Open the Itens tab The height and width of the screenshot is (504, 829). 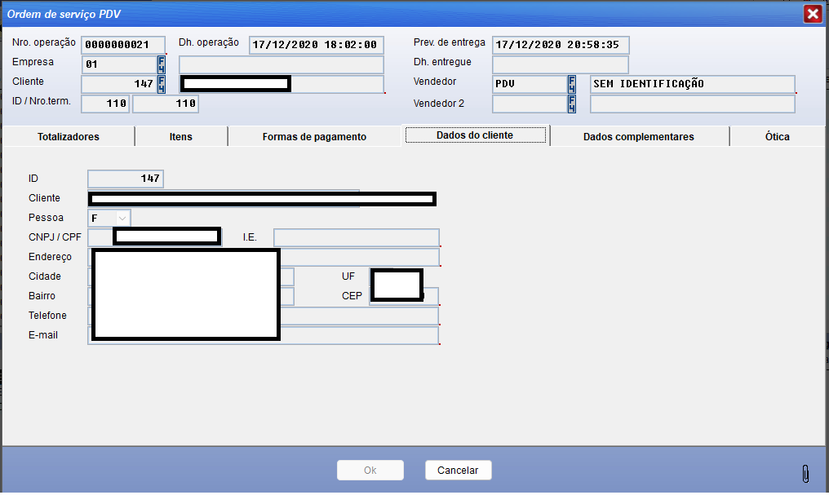181,137
